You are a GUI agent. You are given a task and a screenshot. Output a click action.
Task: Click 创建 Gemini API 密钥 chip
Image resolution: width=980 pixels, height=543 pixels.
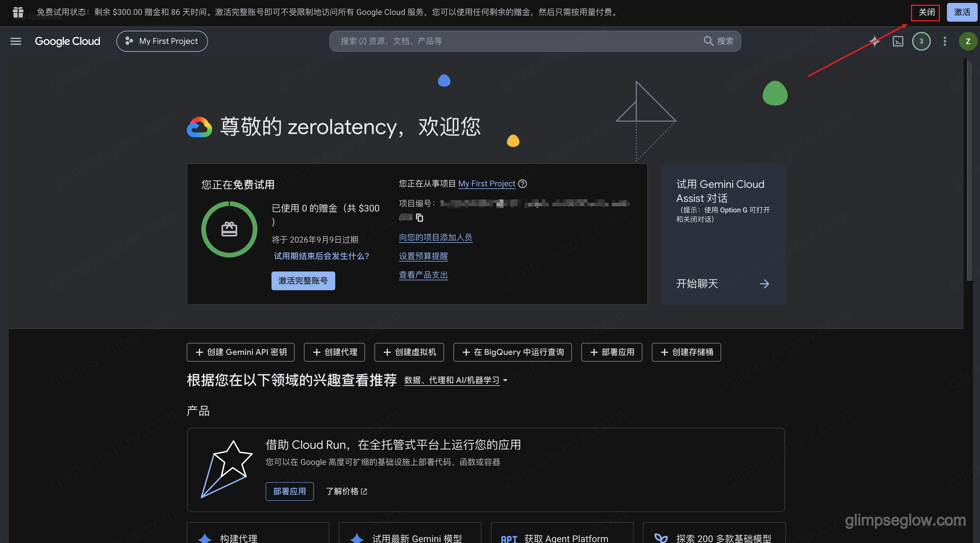pos(240,352)
